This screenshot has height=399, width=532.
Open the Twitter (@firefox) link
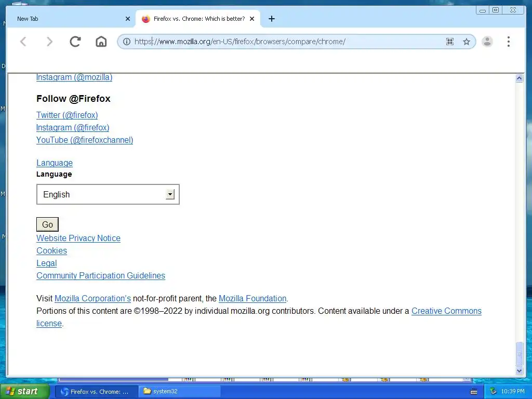pyautogui.click(x=67, y=115)
